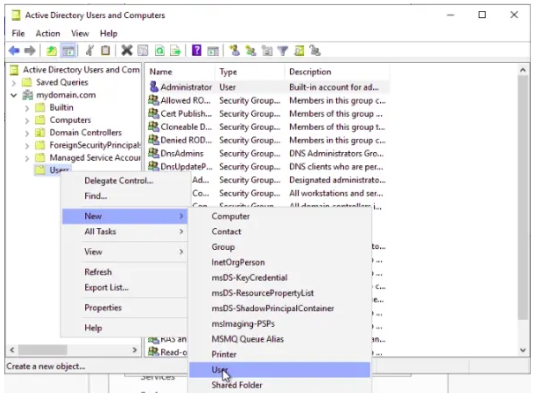
Task: Open the File menu
Action: click(x=18, y=34)
